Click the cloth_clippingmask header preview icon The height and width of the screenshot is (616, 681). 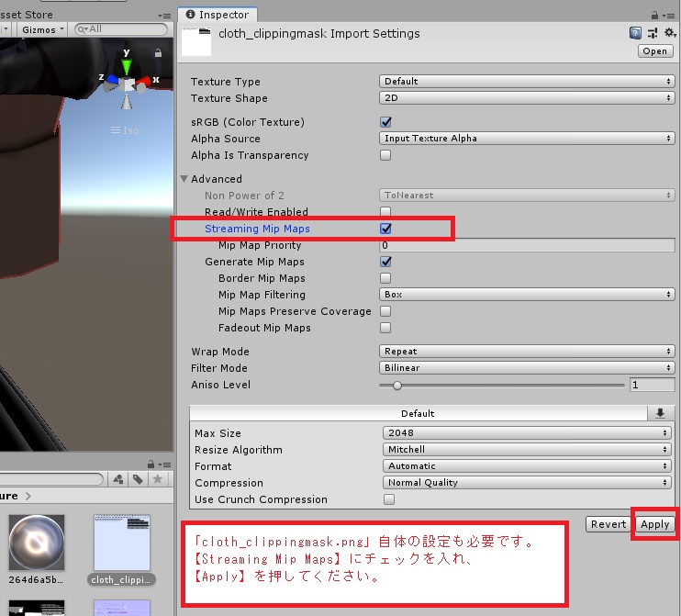196,41
